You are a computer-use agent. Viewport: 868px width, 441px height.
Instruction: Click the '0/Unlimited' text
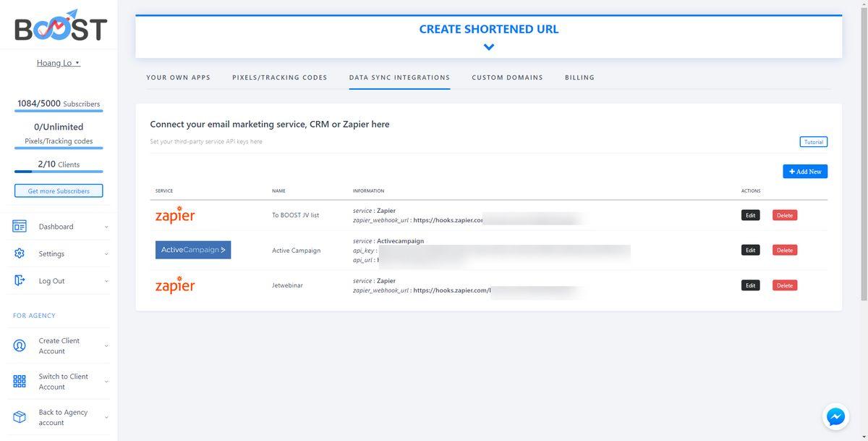(x=59, y=127)
